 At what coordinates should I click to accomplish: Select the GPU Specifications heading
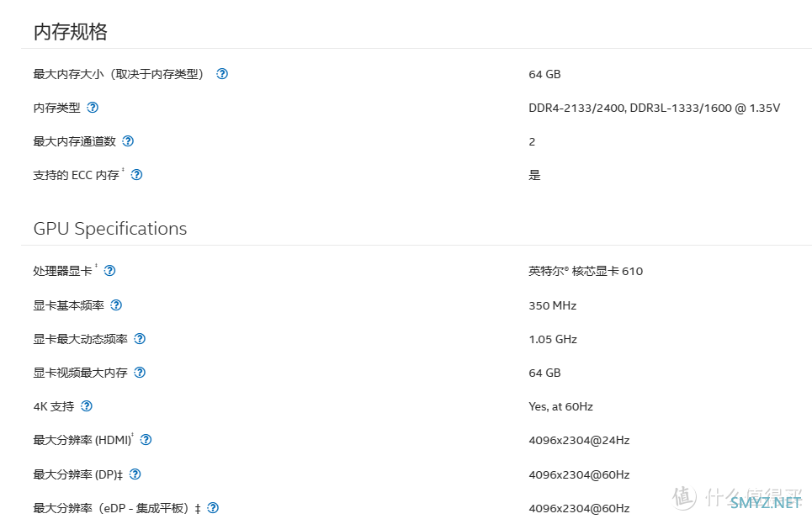[109, 229]
